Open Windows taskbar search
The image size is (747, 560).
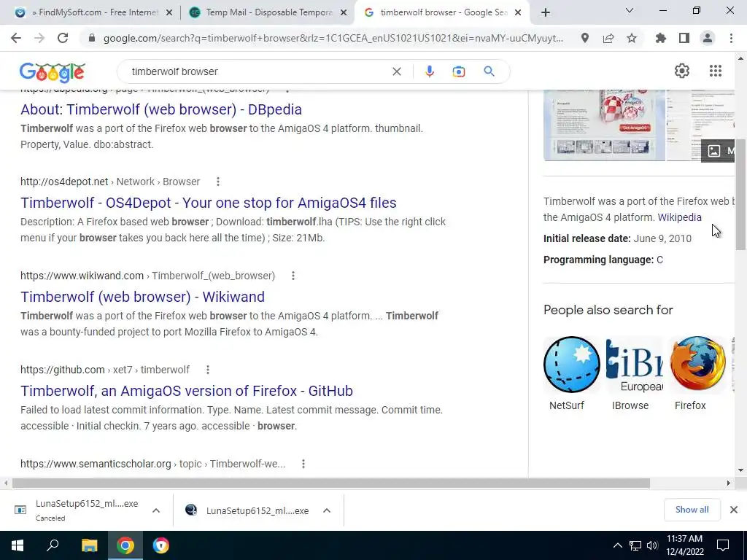pyautogui.click(x=53, y=545)
